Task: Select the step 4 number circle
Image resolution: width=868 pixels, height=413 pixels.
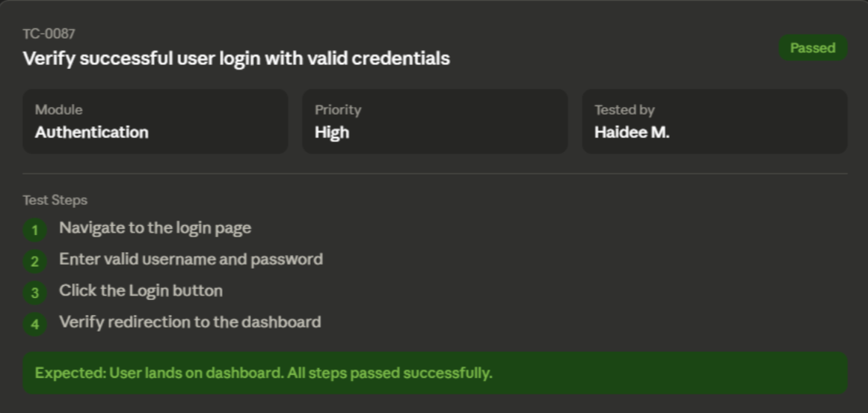Action: (x=34, y=324)
